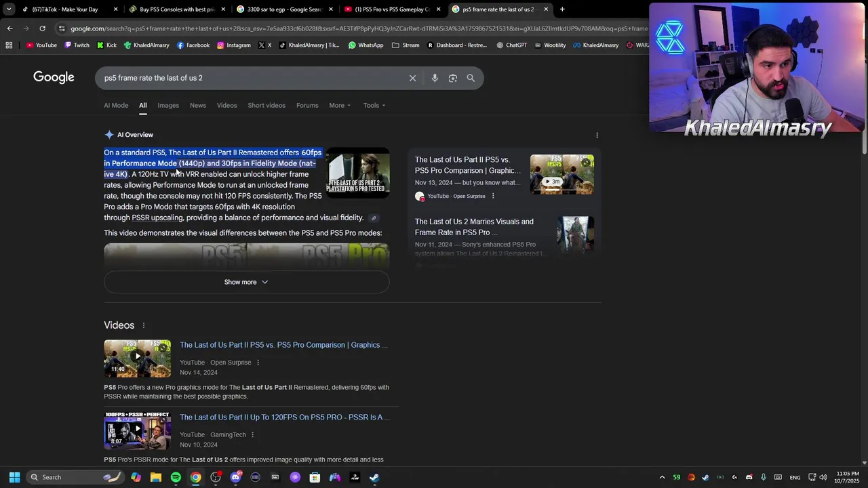
Task: Open the Videos section three-dot menu
Action: click(x=143, y=325)
